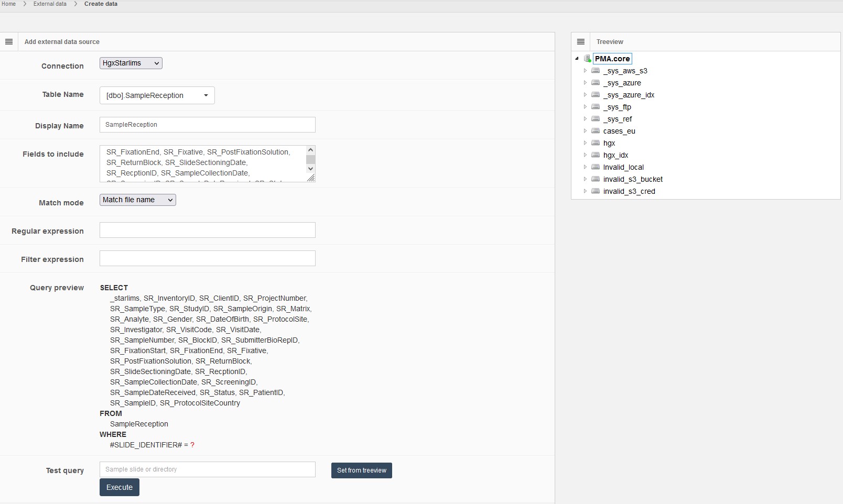The height and width of the screenshot is (504, 843).
Task: Click the Regular expression input field
Action: 207,231
